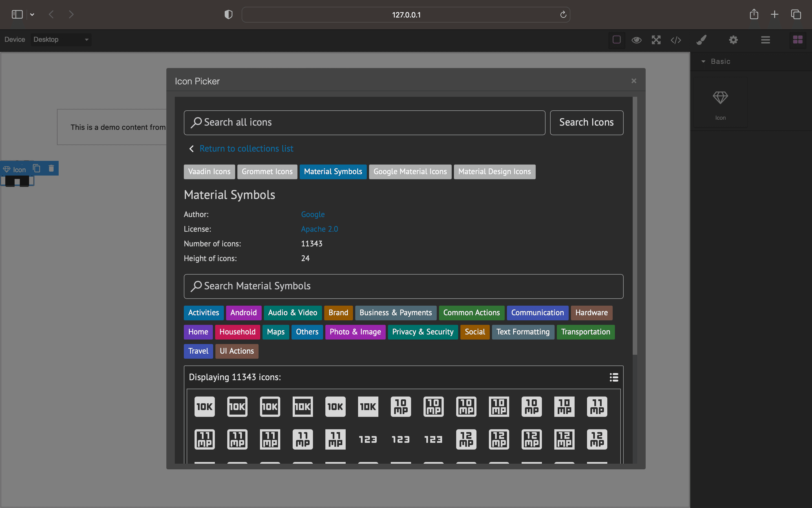The height and width of the screenshot is (508, 812).
Task: Go back using the browser back arrow
Action: coord(51,14)
